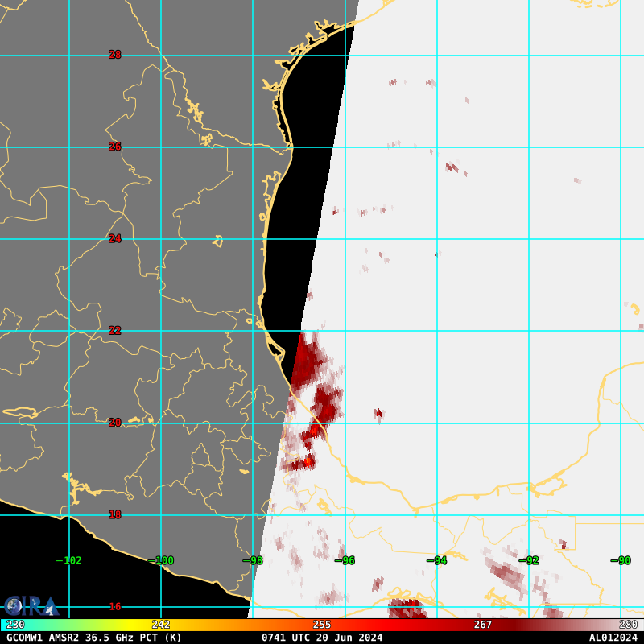Click the CIRA logo in bottom-left corner
Viewport: 644px width, 644px height.
click(x=31, y=605)
